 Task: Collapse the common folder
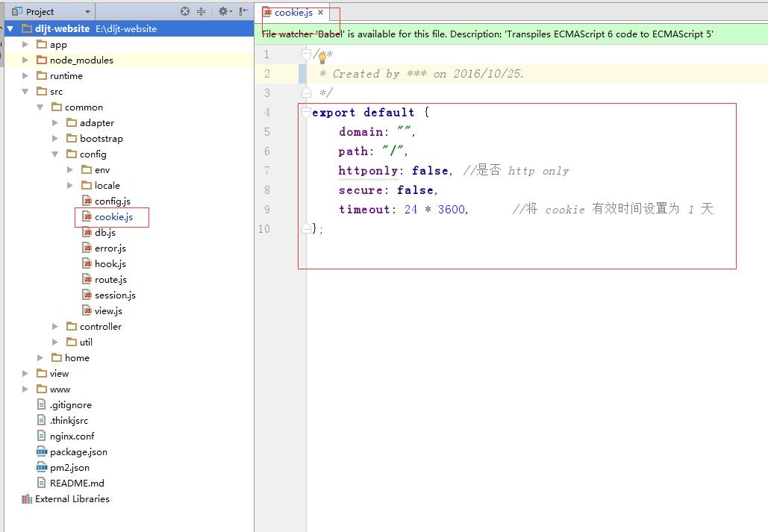click(x=40, y=107)
